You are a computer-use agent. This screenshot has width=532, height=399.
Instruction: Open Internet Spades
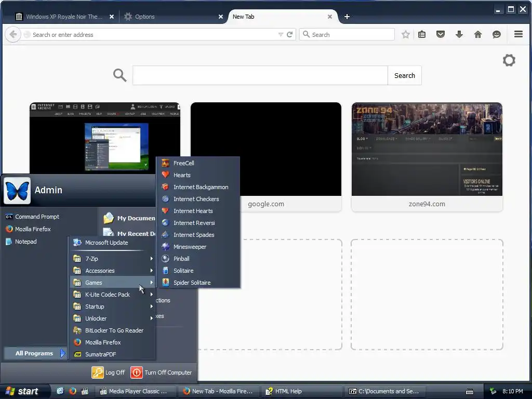(x=198, y=235)
